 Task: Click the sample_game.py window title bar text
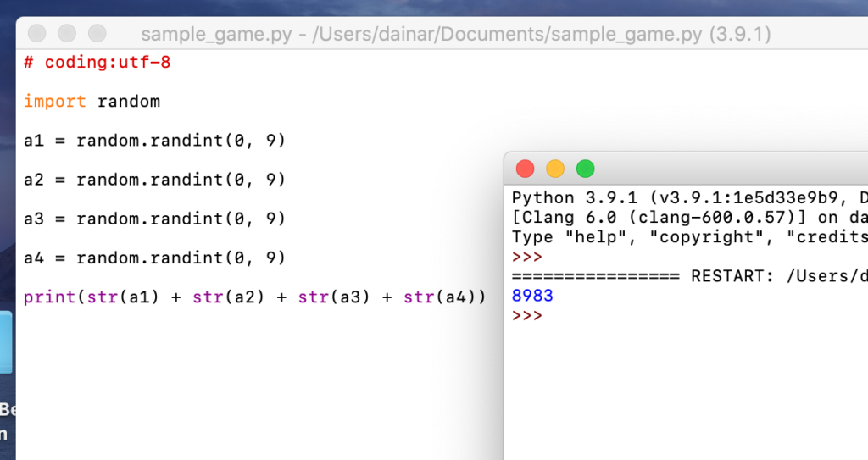point(455,35)
